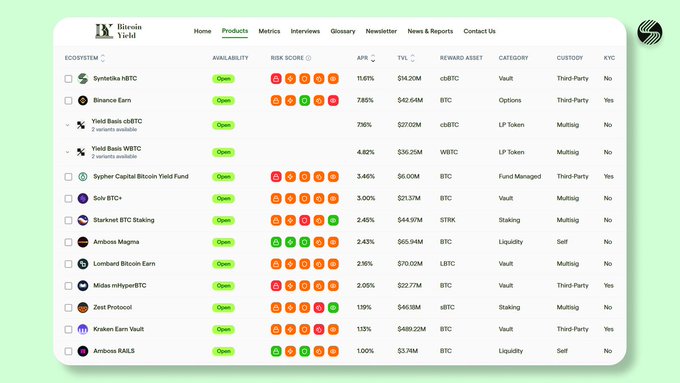The height and width of the screenshot is (383, 680).
Task: Click the Amboss Magma logo icon
Action: 83,242
